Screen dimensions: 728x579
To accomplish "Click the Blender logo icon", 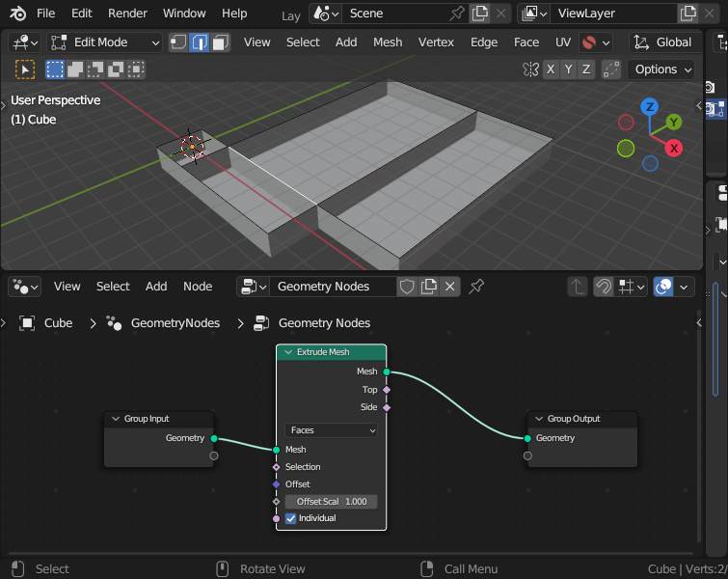I will point(17,14).
